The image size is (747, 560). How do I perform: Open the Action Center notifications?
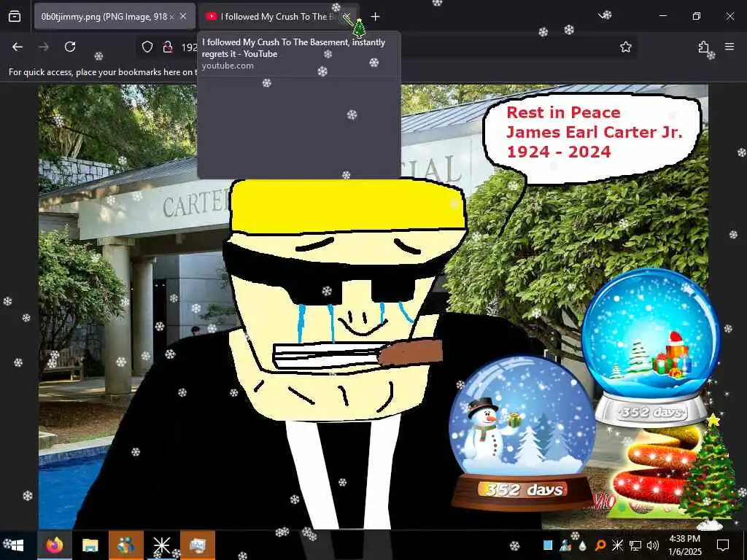[x=723, y=545]
